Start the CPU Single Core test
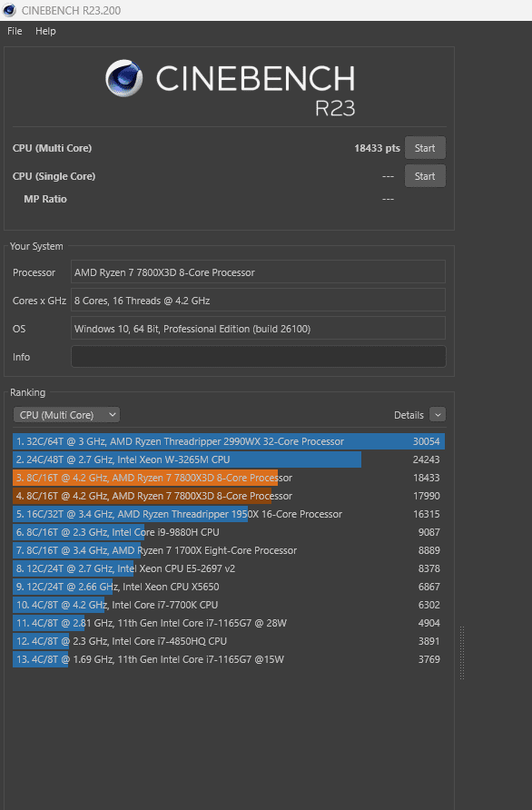532x810 pixels. (425, 176)
